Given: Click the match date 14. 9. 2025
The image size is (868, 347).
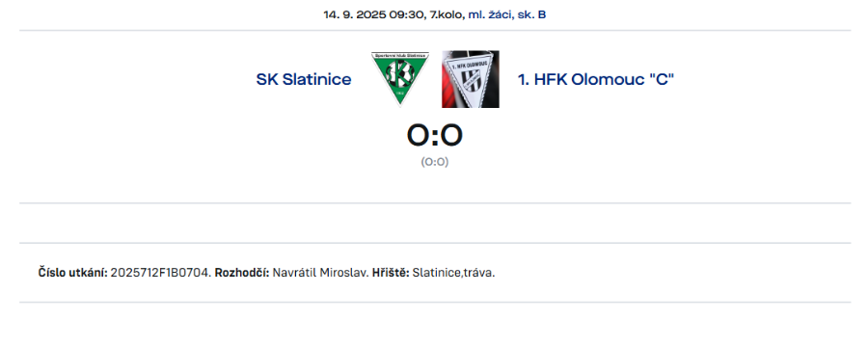Looking at the screenshot, I should [356, 15].
